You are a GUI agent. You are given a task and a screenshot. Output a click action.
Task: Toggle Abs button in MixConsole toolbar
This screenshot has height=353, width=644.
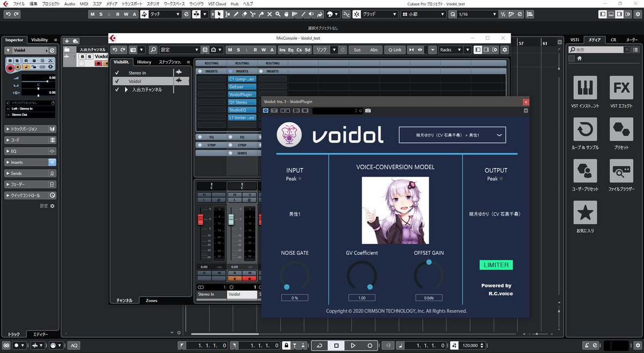pyautogui.click(x=374, y=50)
